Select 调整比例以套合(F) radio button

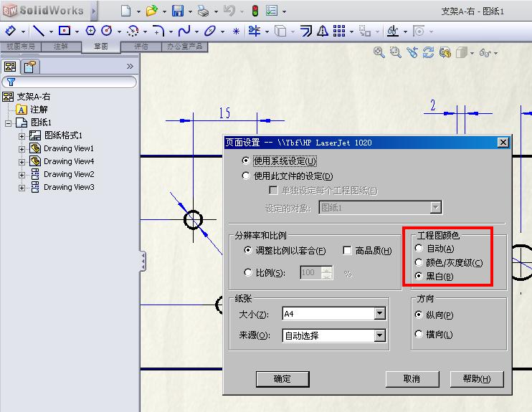click(x=248, y=250)
